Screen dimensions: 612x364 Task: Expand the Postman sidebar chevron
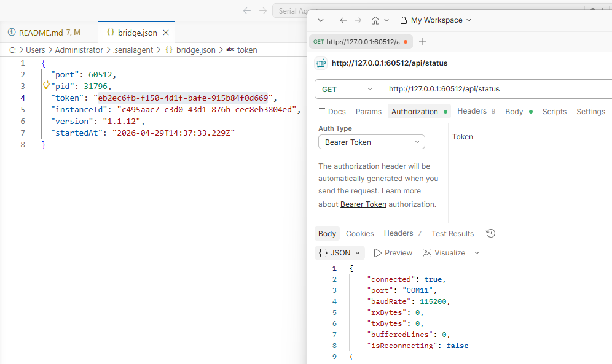(321, 20)
